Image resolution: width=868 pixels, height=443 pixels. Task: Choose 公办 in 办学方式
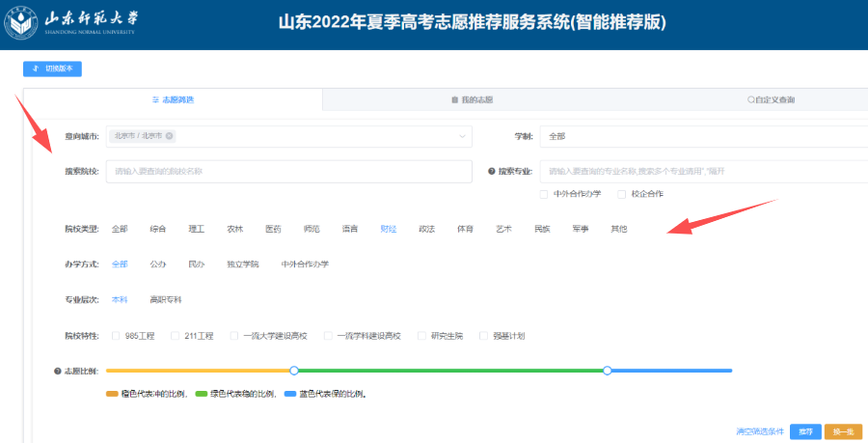[158, 264]
